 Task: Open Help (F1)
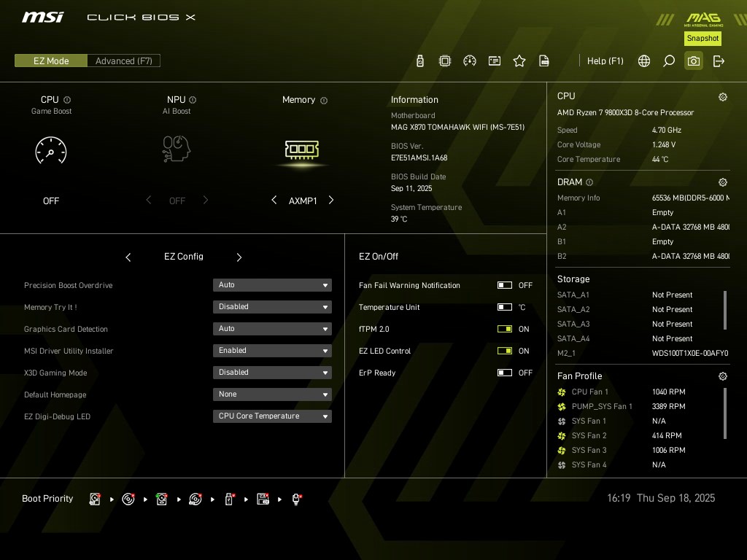pyautogui.click(x=605, y=61)
